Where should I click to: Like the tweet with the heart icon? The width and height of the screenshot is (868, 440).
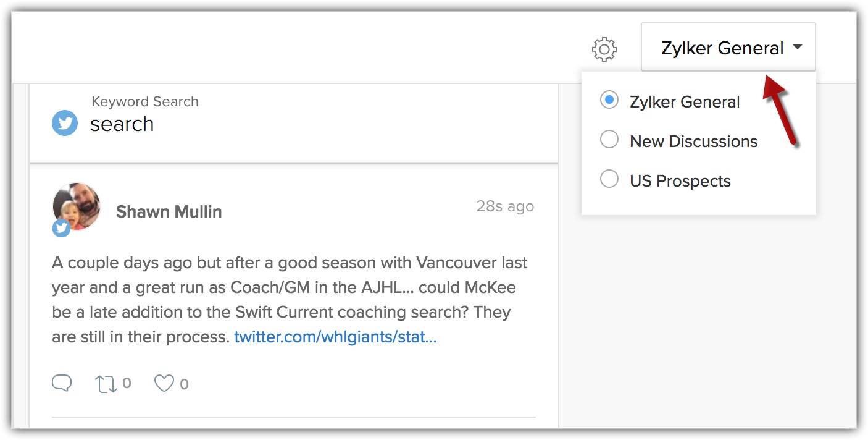point(164,384)
